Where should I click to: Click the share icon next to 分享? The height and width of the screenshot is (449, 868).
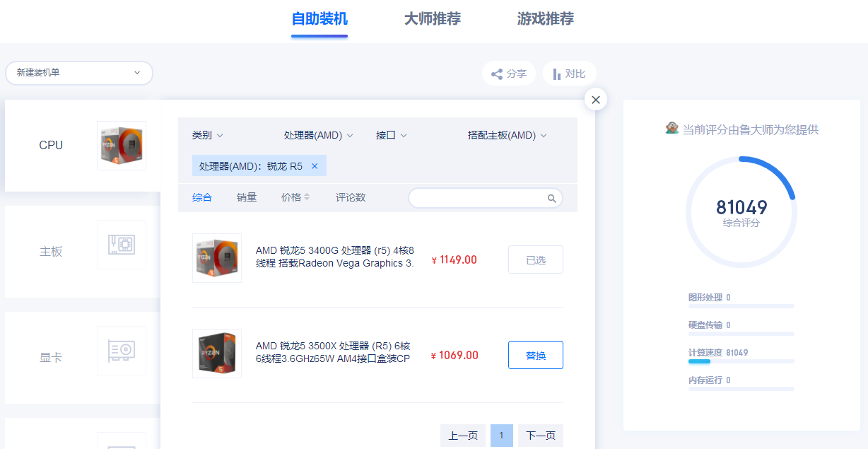pyautogui.click(x=497, y=74)
